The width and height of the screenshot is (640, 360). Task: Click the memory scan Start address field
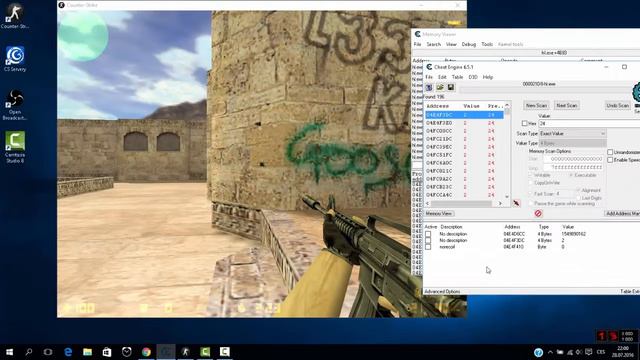[x=573, y=159]
